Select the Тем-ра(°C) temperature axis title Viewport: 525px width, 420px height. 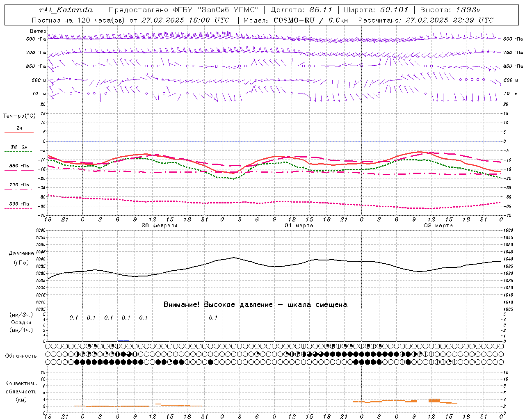[x=19, y=116]
